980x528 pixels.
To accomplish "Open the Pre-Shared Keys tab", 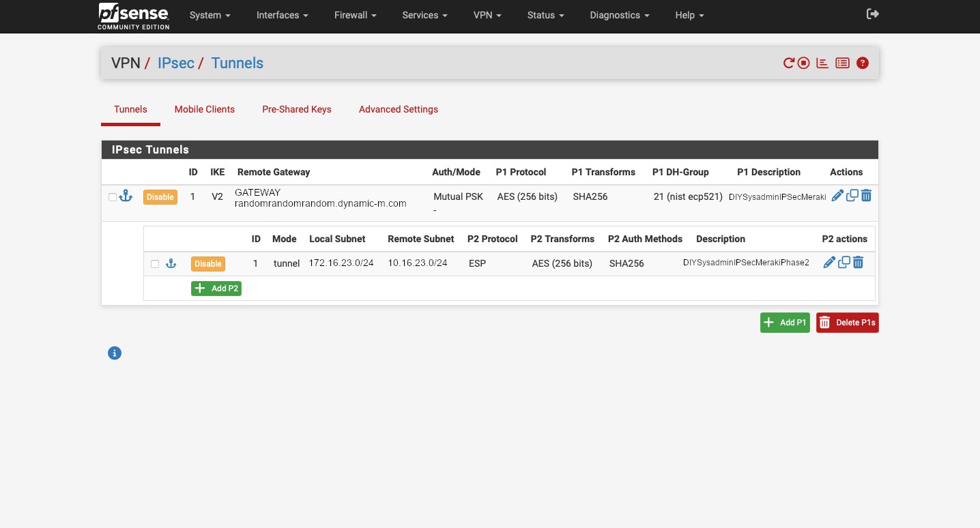I will click(x=296, y=109).
